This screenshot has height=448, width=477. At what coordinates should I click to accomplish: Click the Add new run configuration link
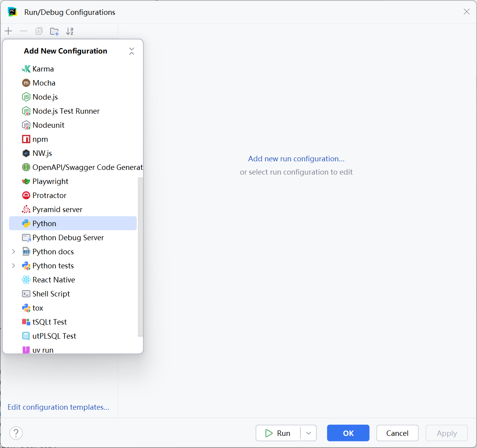click(296, 159)
